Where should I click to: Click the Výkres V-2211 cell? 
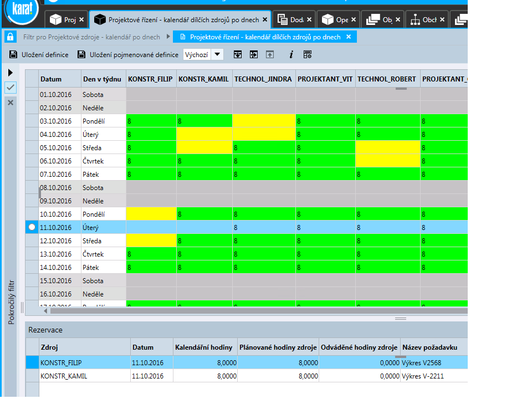(x=434, y=376)
